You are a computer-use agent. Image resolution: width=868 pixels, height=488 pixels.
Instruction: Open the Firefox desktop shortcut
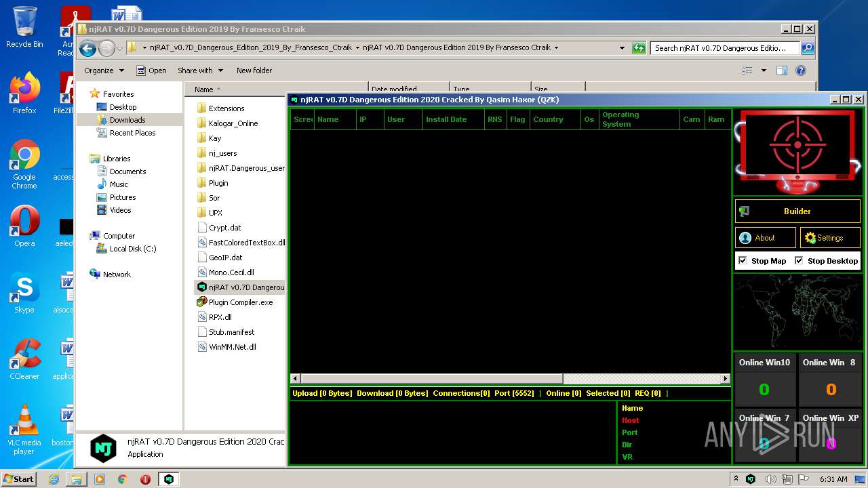[24, 94]
